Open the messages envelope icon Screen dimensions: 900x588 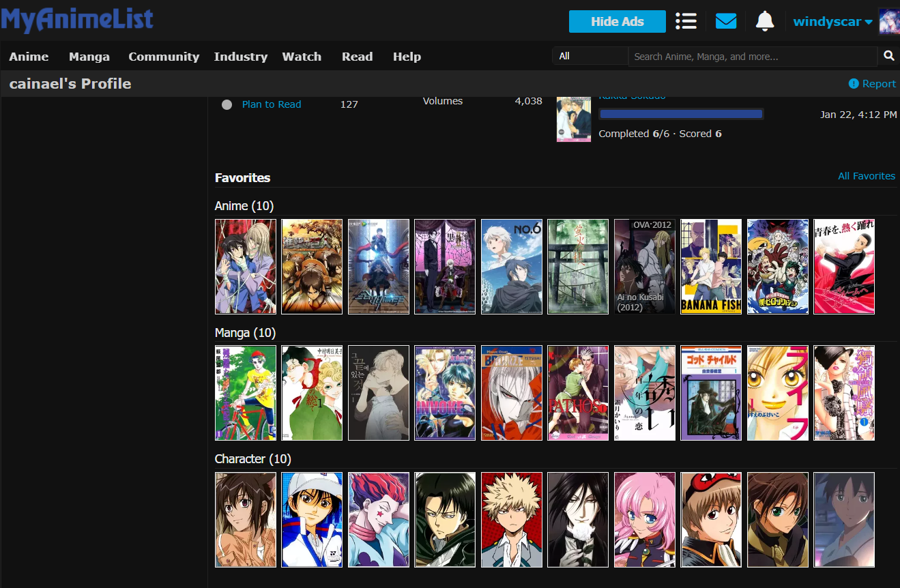point(726,21)
